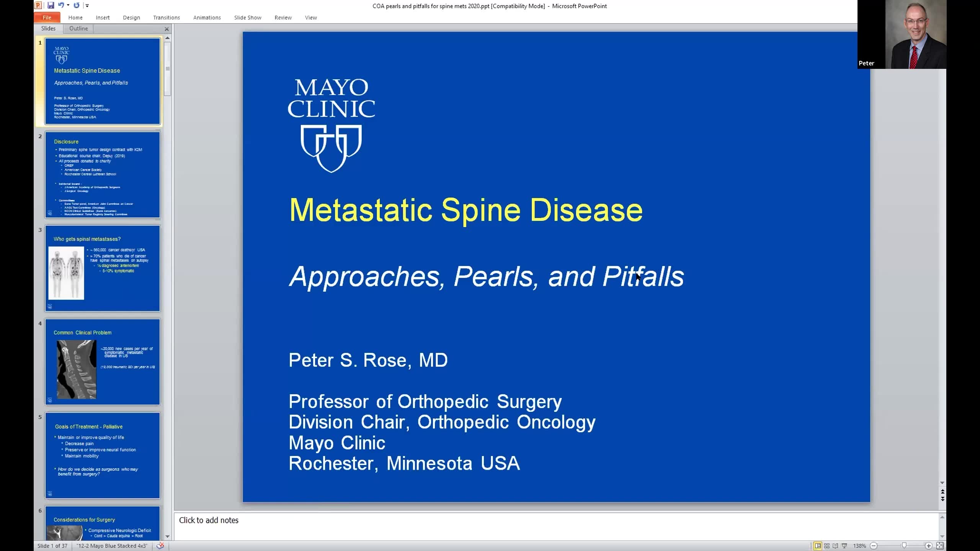Toggle Normal view button in status bar
Screen dimensions: 980x551
click(x=818, y=546)
